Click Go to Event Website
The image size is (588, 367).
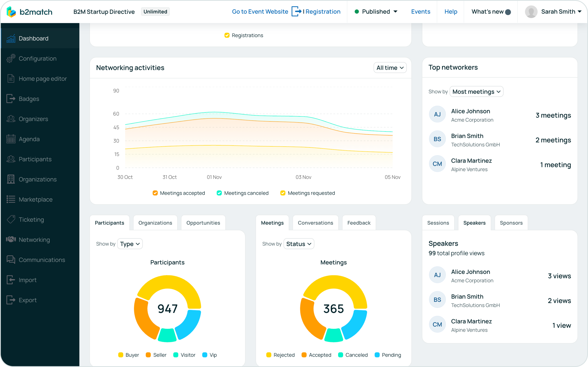260,11
